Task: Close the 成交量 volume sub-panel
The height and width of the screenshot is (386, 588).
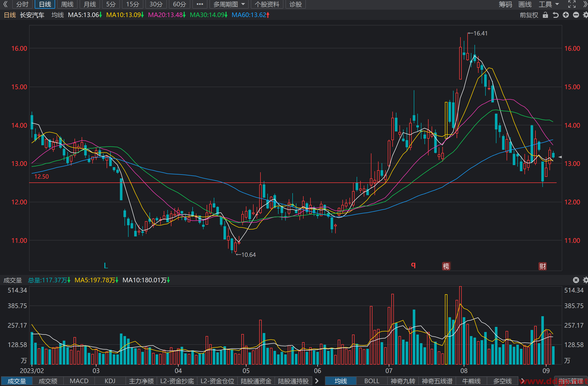Action: click(x=576, y=280)
